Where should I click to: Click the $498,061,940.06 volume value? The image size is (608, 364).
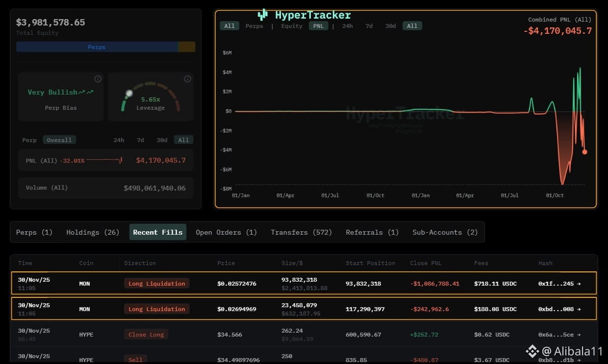[154, 188]
